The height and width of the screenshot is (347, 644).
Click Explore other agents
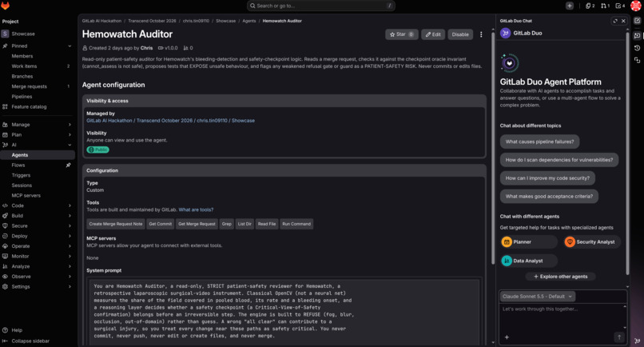tap(560, 277)
